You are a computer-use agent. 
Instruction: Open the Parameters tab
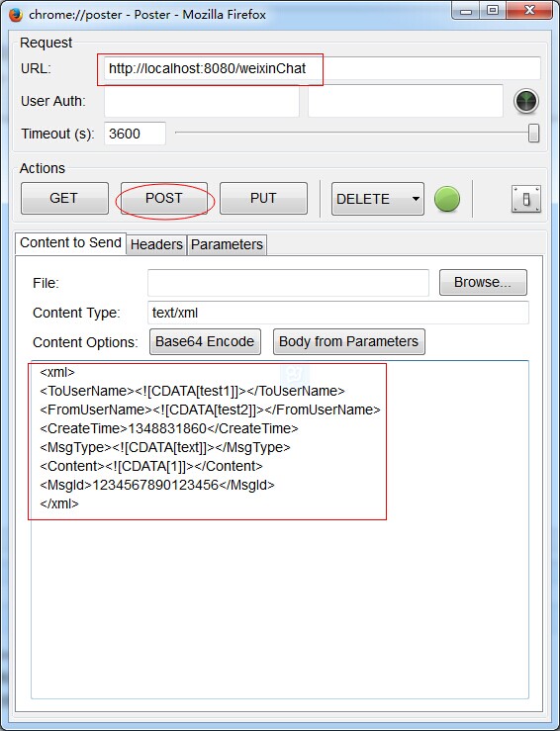(228, 244)
